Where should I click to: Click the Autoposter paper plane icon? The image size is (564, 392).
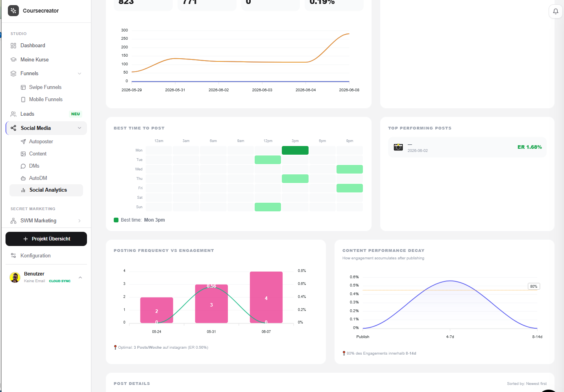(23, 142)
